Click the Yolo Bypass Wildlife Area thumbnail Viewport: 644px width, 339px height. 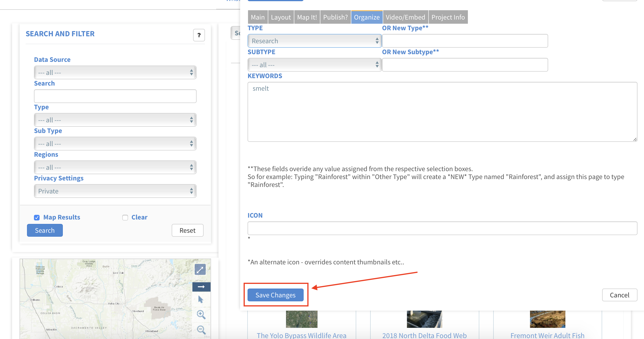tap(302, 319)
